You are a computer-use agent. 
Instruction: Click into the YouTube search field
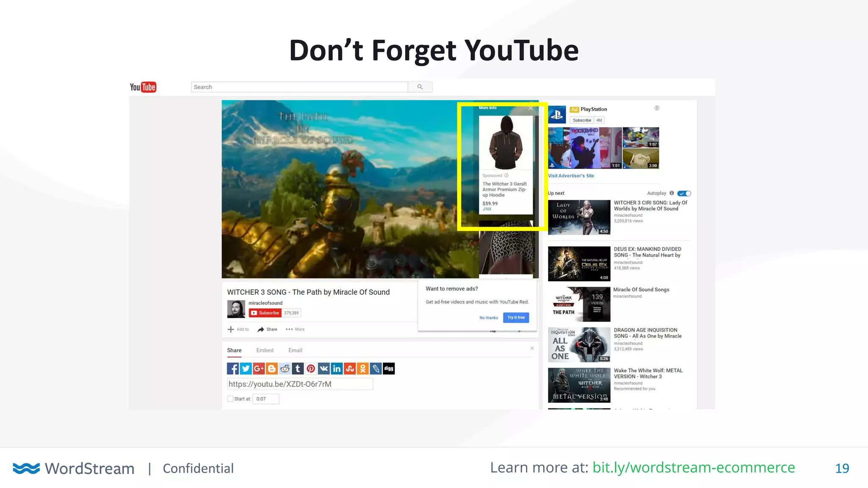(x=300, y=87)
